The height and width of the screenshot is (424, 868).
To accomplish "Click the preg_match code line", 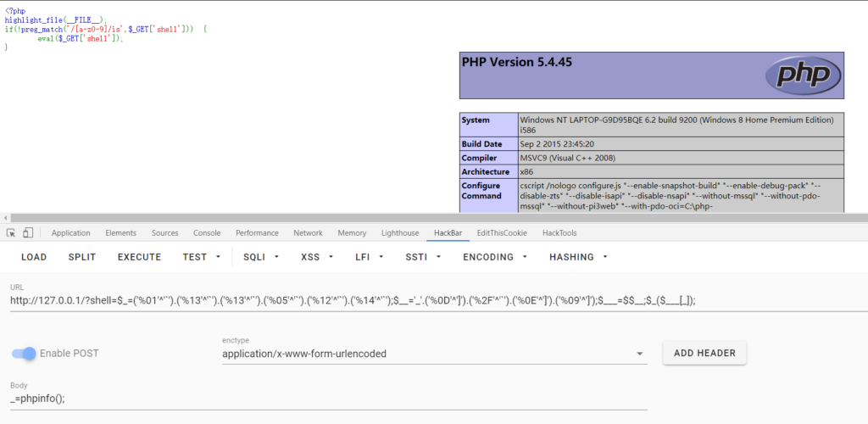I will pos(106,30).
